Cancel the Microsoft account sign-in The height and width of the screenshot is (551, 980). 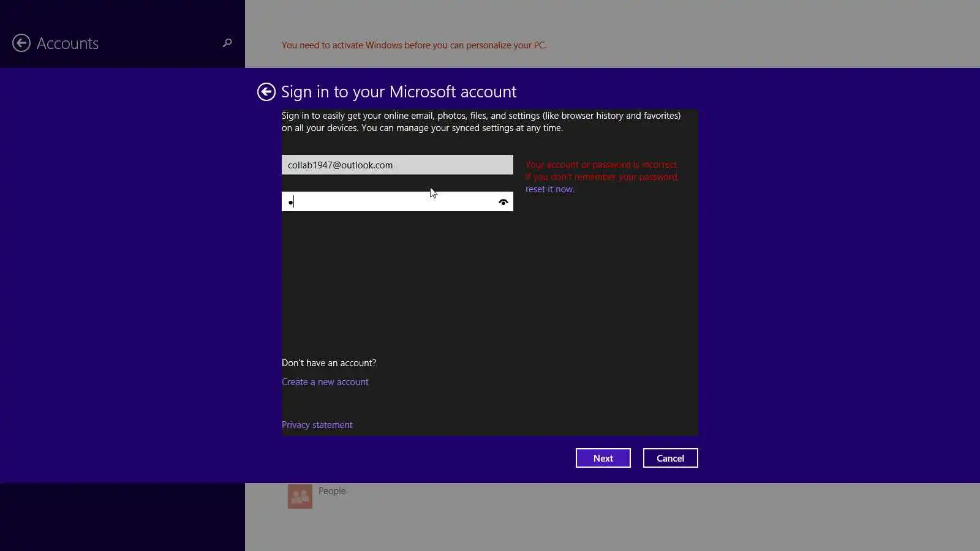(671, 458)
